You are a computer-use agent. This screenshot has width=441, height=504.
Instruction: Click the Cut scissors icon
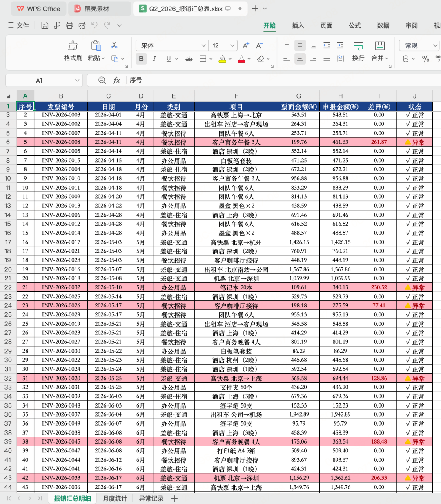pos(114,45)
